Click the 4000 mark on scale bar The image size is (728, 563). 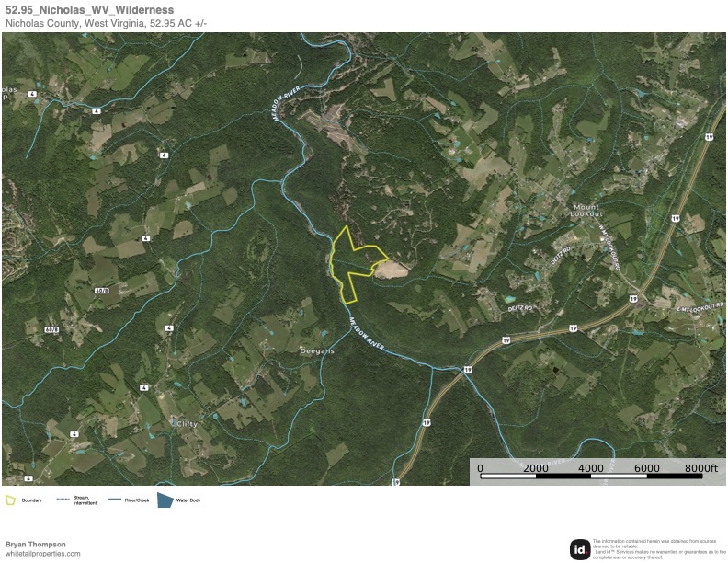tap(591, 468)
